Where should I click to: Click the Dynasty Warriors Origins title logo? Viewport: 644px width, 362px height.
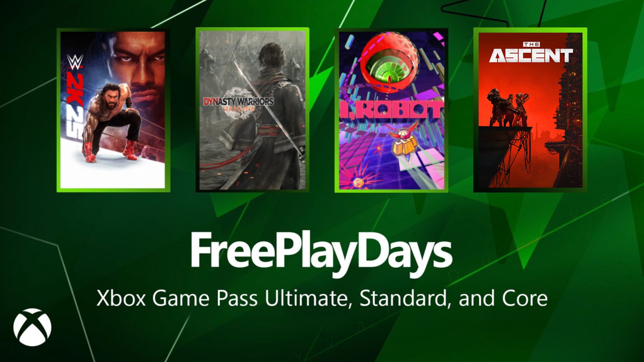(238, 104)
